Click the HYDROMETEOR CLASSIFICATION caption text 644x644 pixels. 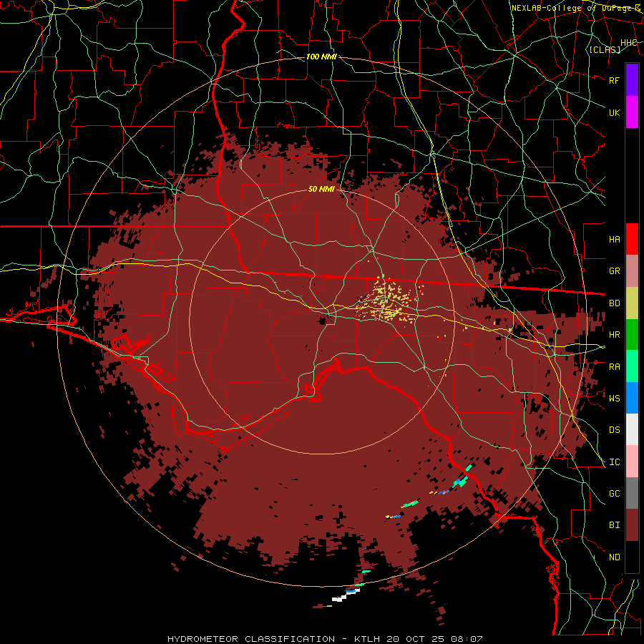251,639
